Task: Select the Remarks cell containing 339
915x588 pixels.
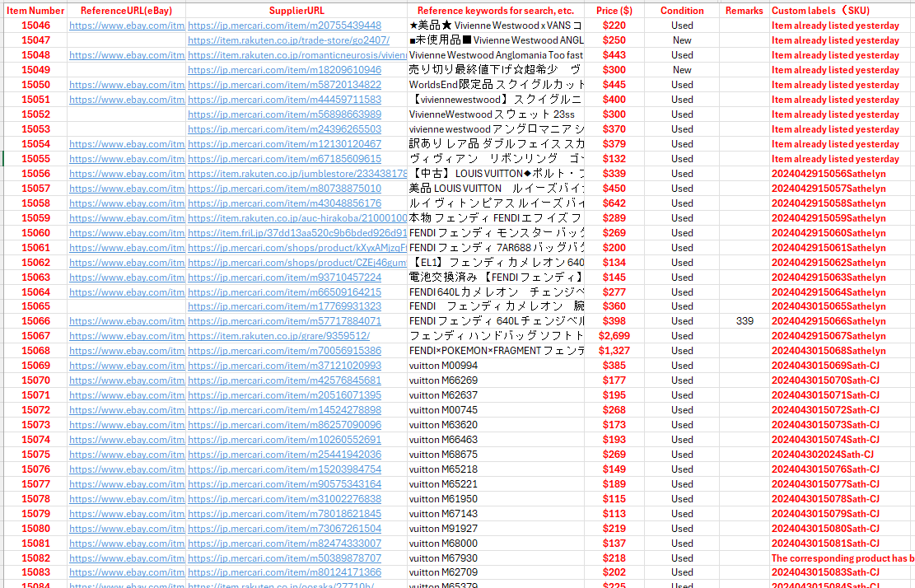Action: [x=744, y=321]
